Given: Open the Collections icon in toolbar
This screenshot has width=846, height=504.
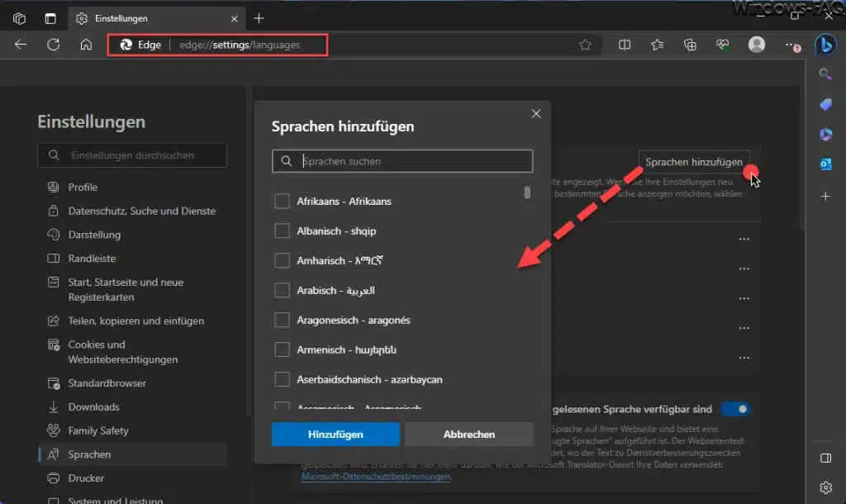Looking at the screenshot, I should (690, 45).
